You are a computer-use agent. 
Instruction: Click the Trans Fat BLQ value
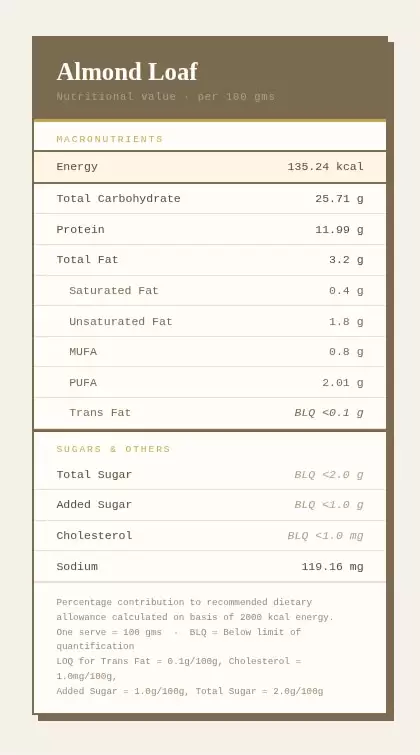click(x=329, y=413)
